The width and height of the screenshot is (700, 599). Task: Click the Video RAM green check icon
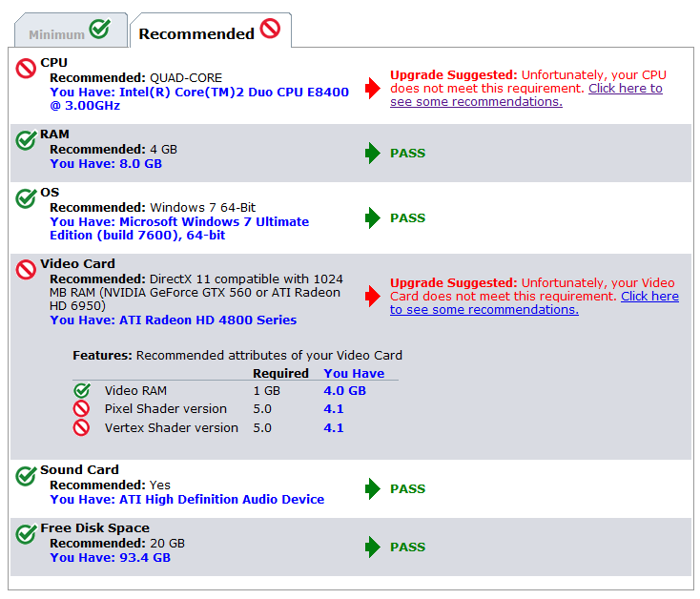pos(82,390)
